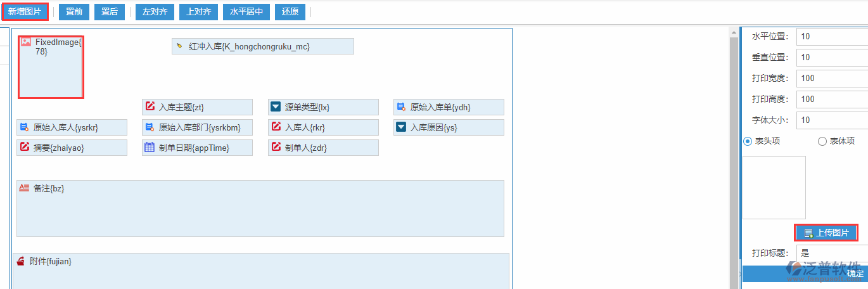This screenshot has height=289, width=868.
Task: Click the empty image preview box
Action: [x=774, y=188]
